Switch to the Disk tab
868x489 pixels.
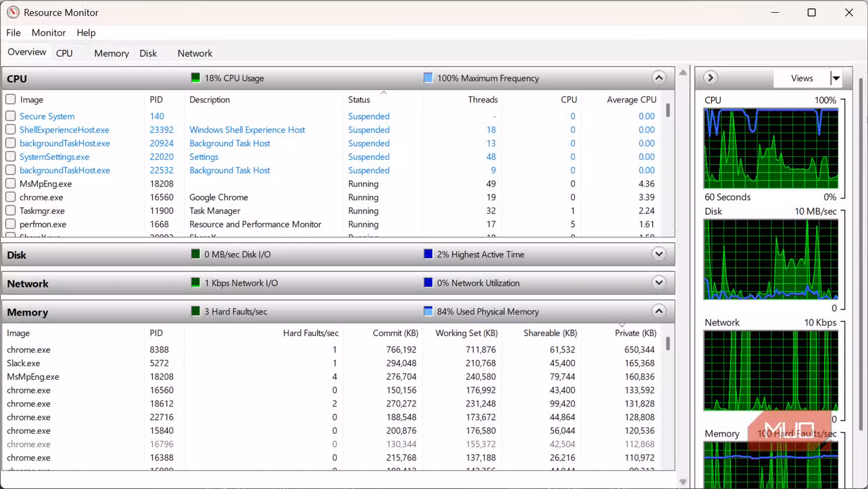148,53
